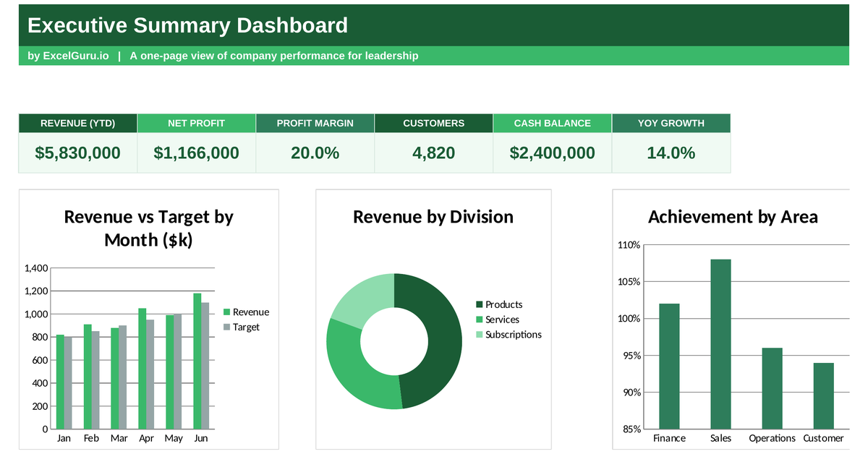Select the Services legend label
Screen dimensions: 868x454
[502, 320]
